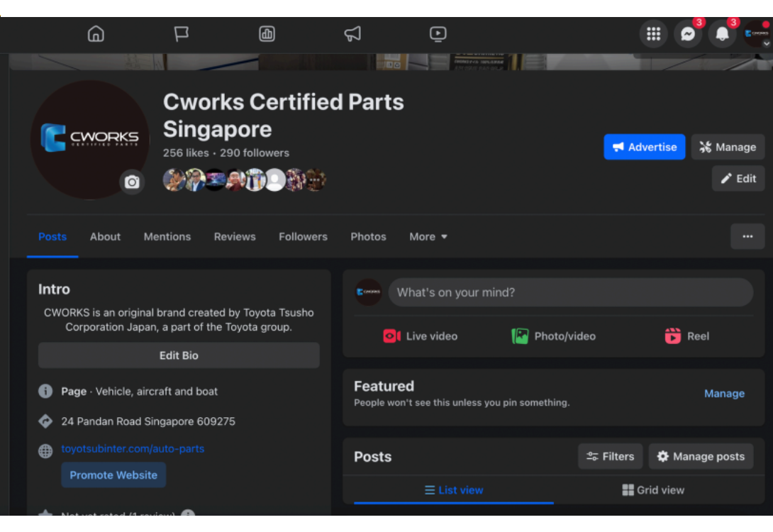Click the Vehicle, aircraft and boat category text
This screenshot has height=532, width=773.
tap(156, 392)
